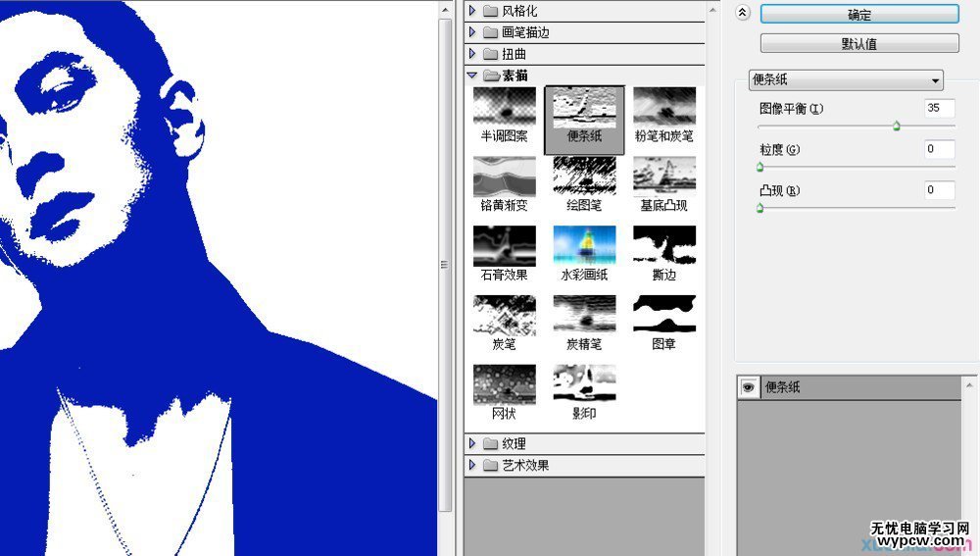
Task: Click the 图像平衡 slider handle
Action: (x=897, y=126)
